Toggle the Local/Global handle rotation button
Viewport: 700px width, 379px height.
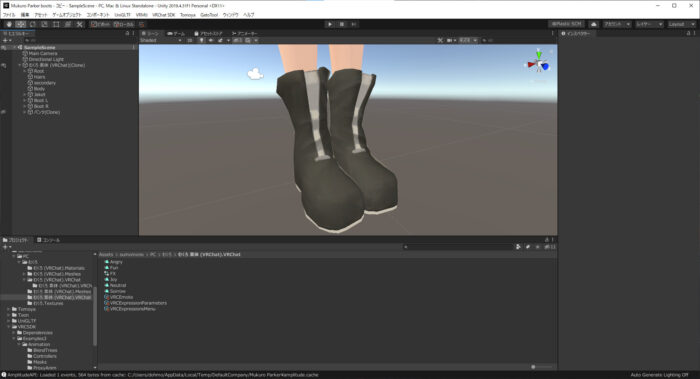pyautogui.click(x=123, y=24)
